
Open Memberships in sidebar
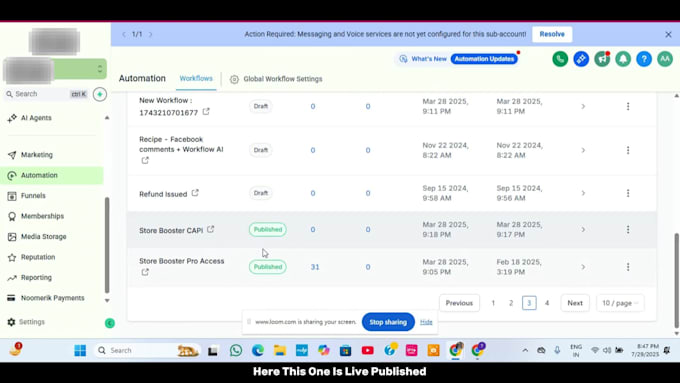(52, 216)
